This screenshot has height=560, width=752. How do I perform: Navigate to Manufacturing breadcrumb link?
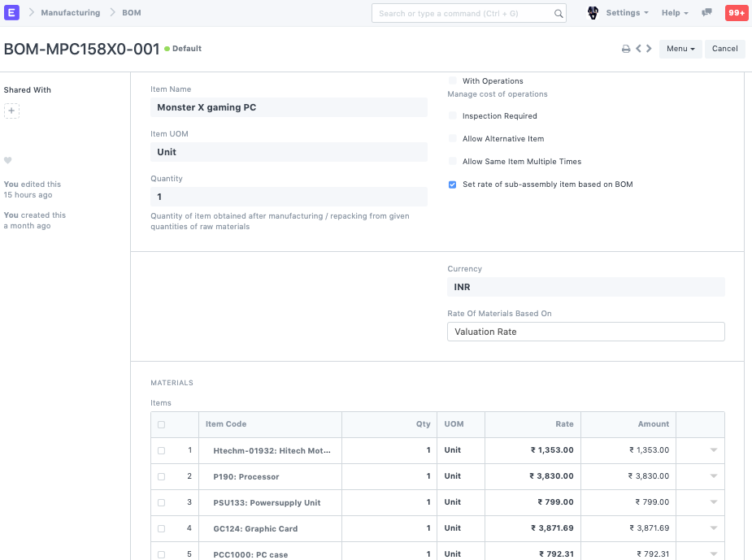(x=71, y=13)
